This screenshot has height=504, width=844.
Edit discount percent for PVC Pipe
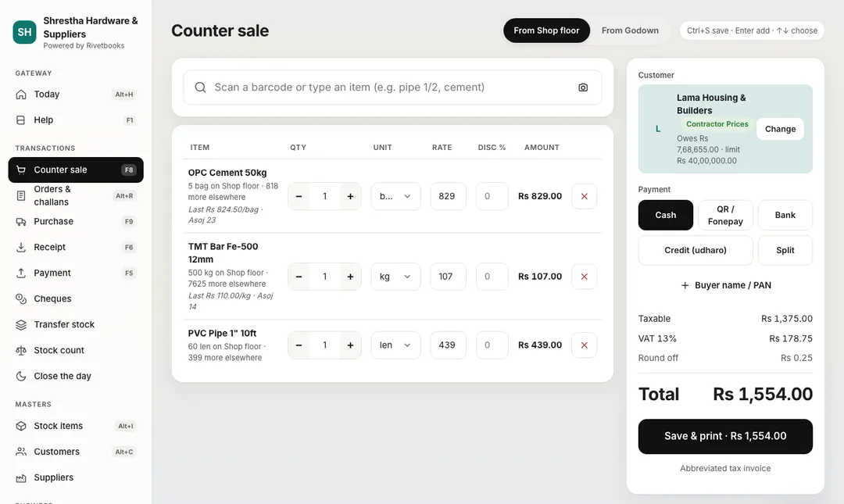(492, 345)
